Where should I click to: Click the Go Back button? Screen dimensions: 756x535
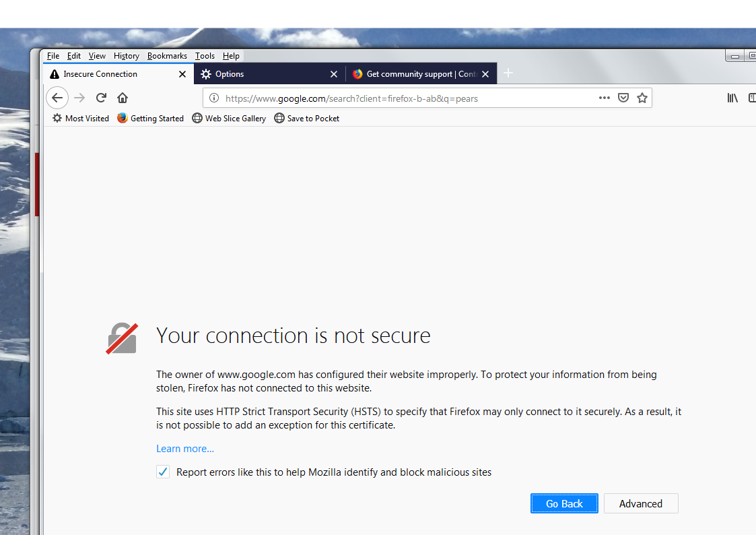[564, 503]
